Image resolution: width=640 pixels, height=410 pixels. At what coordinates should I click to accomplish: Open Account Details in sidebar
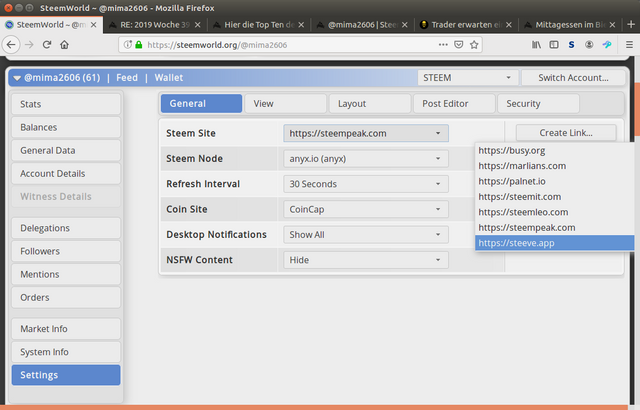coord(66,173)
